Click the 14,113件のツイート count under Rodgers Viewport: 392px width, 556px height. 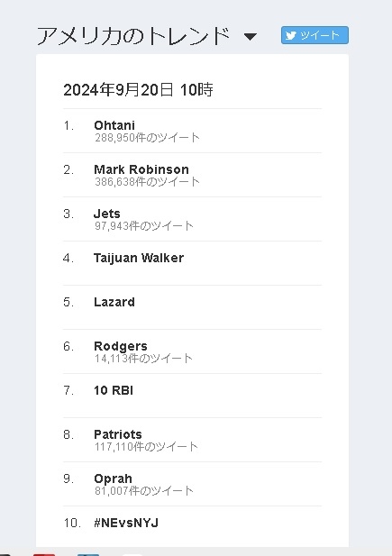tap(143, 358)
